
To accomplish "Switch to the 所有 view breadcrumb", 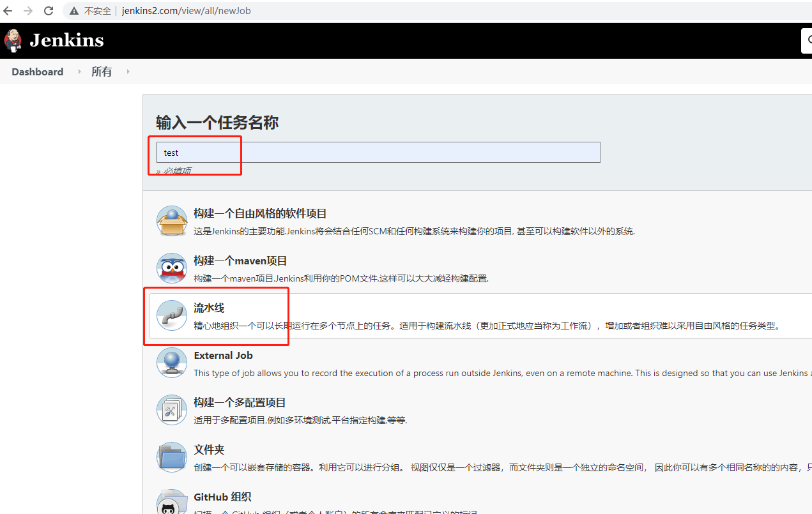I will pos(102,72).
